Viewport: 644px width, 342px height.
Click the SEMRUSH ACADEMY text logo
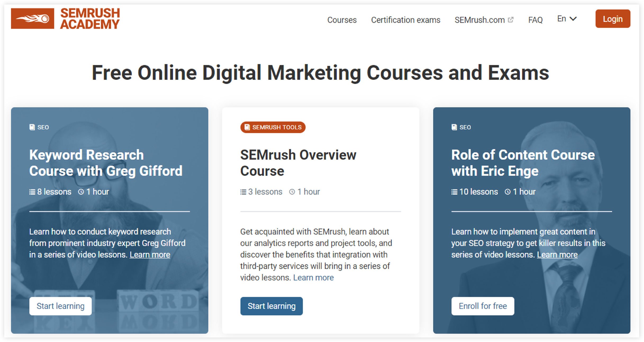pyautogui.click(x=90, y=18)
